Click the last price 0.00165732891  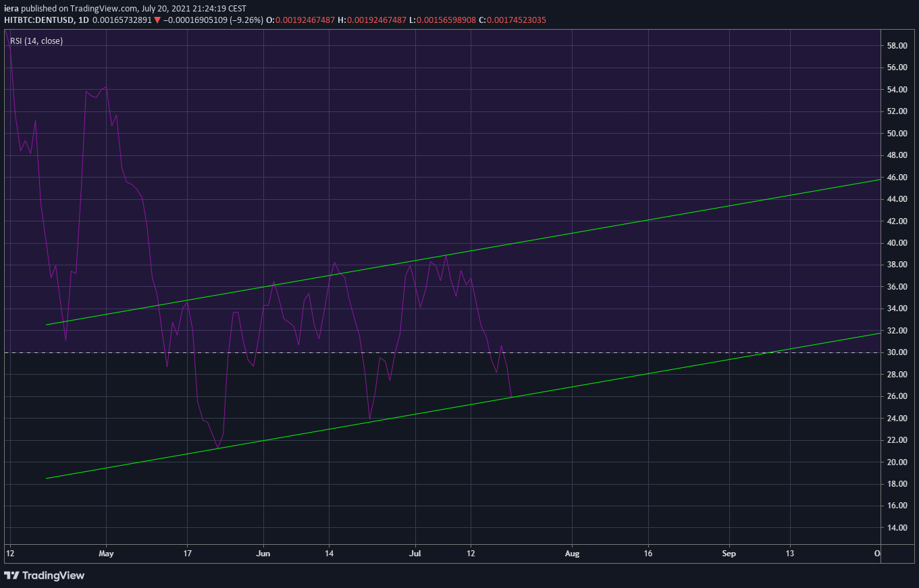122,20
